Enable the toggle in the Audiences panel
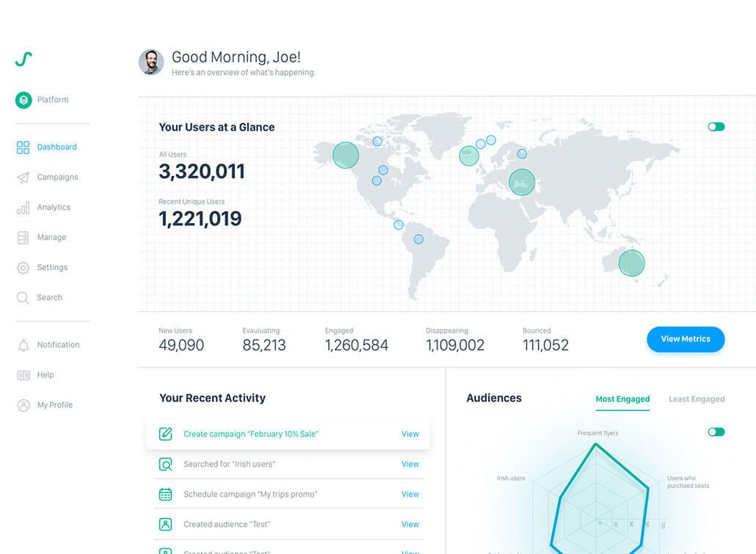Screen dimensions: 756x554 pyautogui.click(x=716, y=431)
